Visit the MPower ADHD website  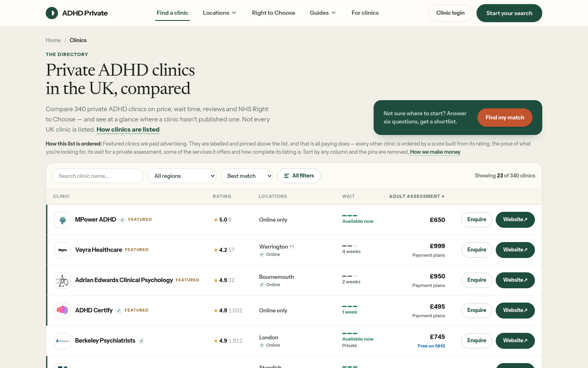tap(515, 220)
